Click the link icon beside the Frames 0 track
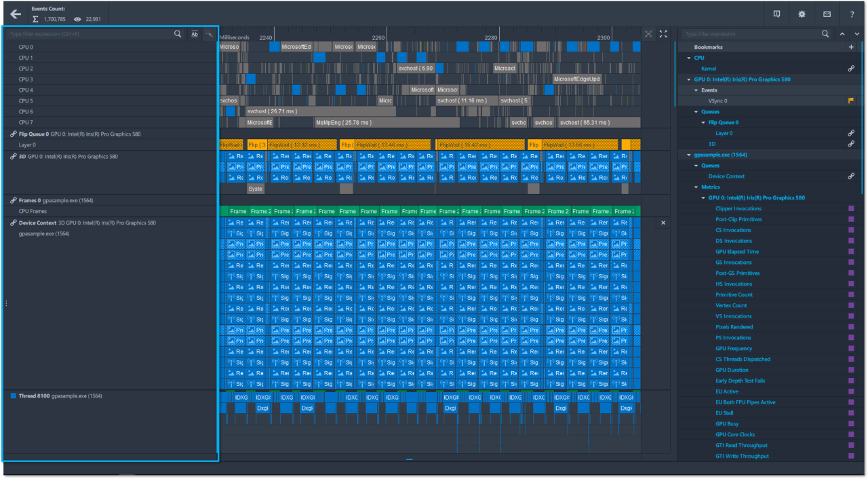This screenshot has height=479, width=868. coord(14,201)
